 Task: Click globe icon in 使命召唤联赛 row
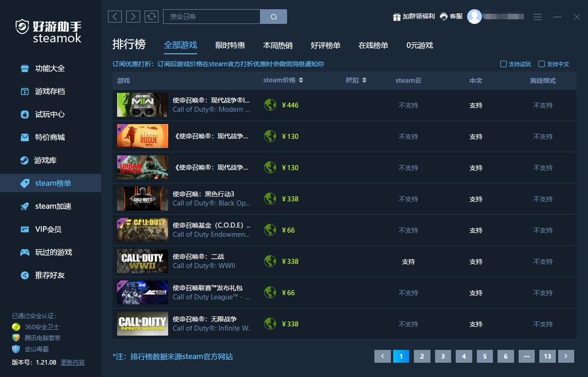coord(270,292)
